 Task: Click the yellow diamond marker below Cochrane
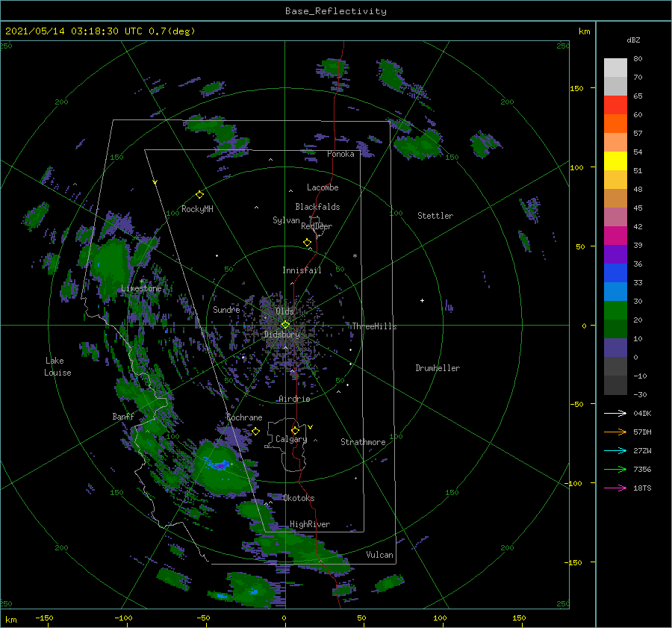tap(256, 431)
